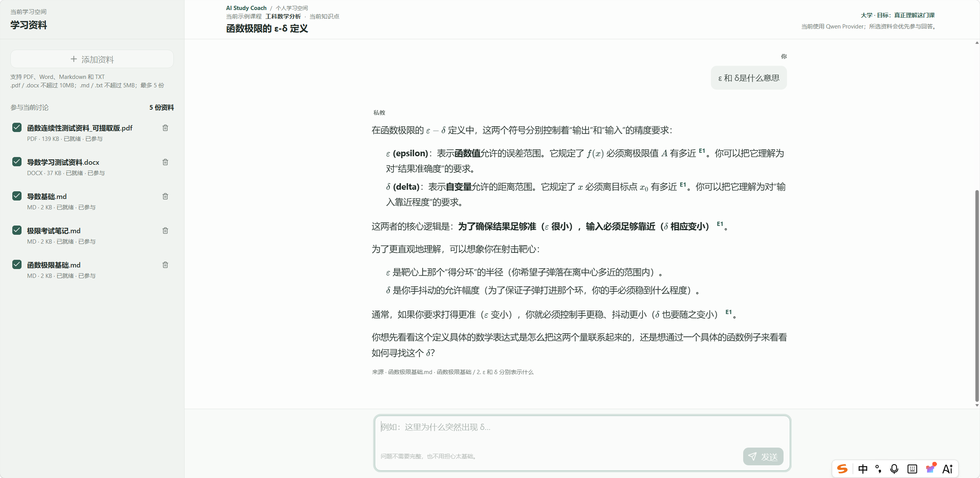Click the scrollbar up arrow
This screenshot has height=478, width=980.
pos(977,43)
